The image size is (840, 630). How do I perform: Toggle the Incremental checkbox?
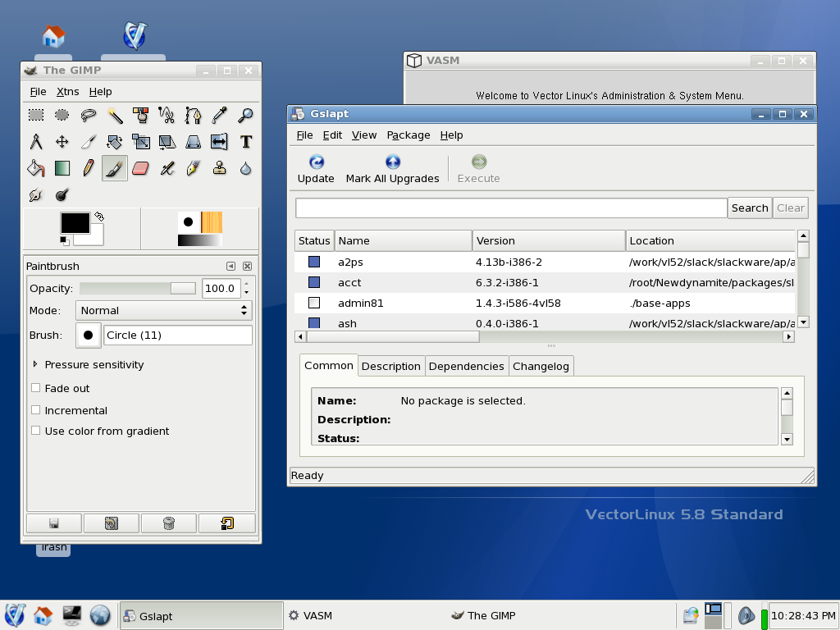tap(36, 410)
